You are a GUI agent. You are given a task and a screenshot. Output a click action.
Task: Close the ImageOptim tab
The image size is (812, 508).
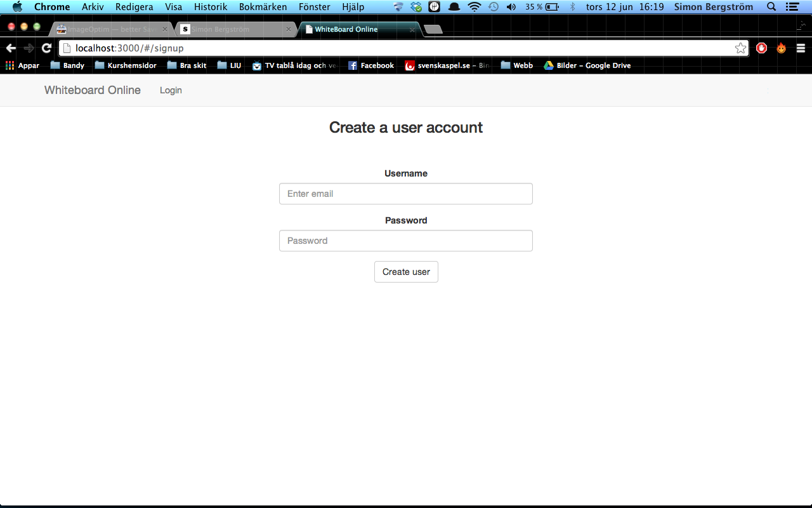pos(165,29)
